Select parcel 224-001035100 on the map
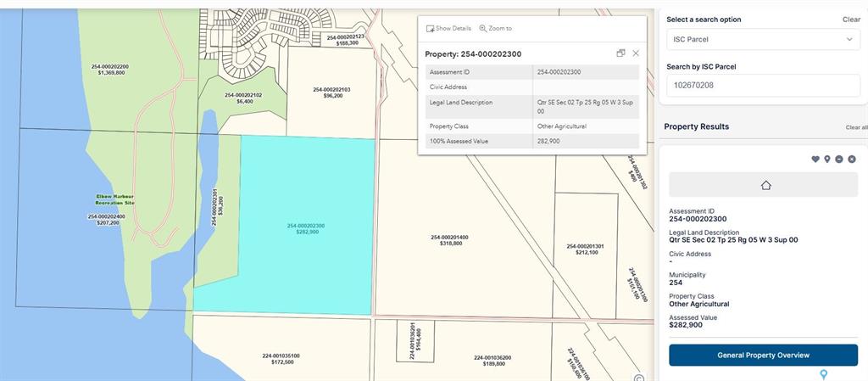The width and height of the screenshot is (868, 381). click(x=281, y=359)
